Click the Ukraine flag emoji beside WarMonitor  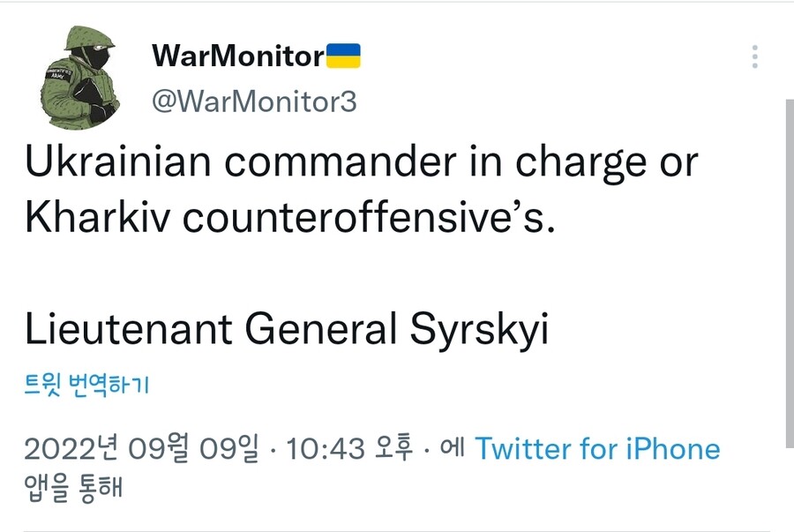[x=343, y=56]
